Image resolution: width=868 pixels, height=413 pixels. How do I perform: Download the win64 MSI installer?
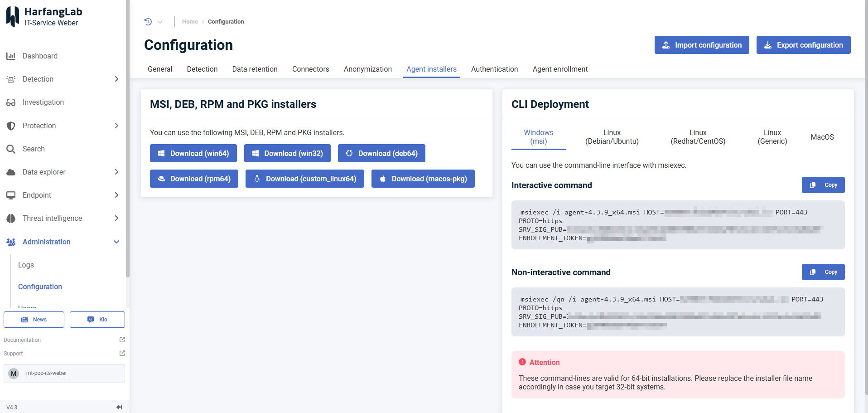193,153
